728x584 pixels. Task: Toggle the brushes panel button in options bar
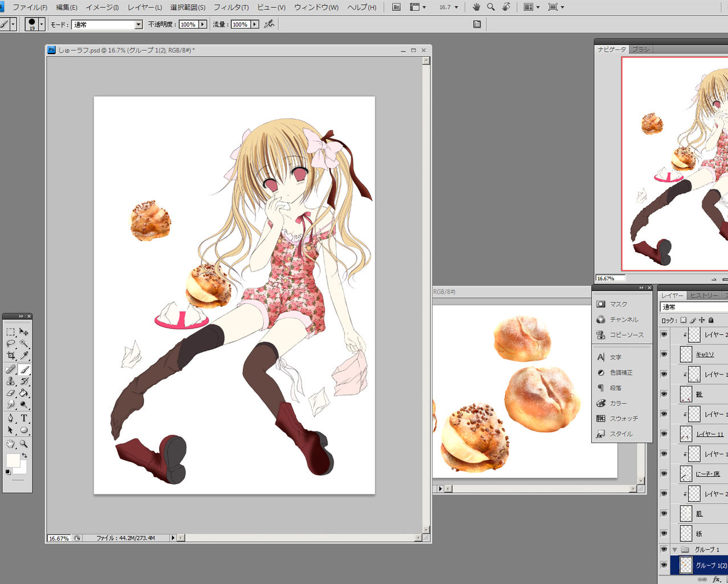(x=477, y=25)
